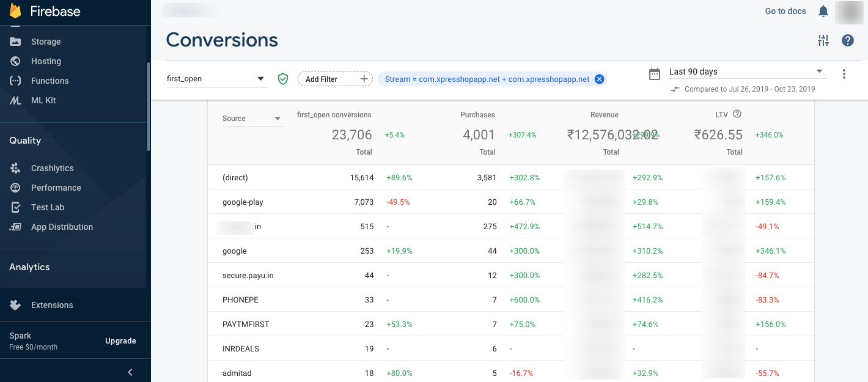Click the Spark plan label

pos(20,336)
